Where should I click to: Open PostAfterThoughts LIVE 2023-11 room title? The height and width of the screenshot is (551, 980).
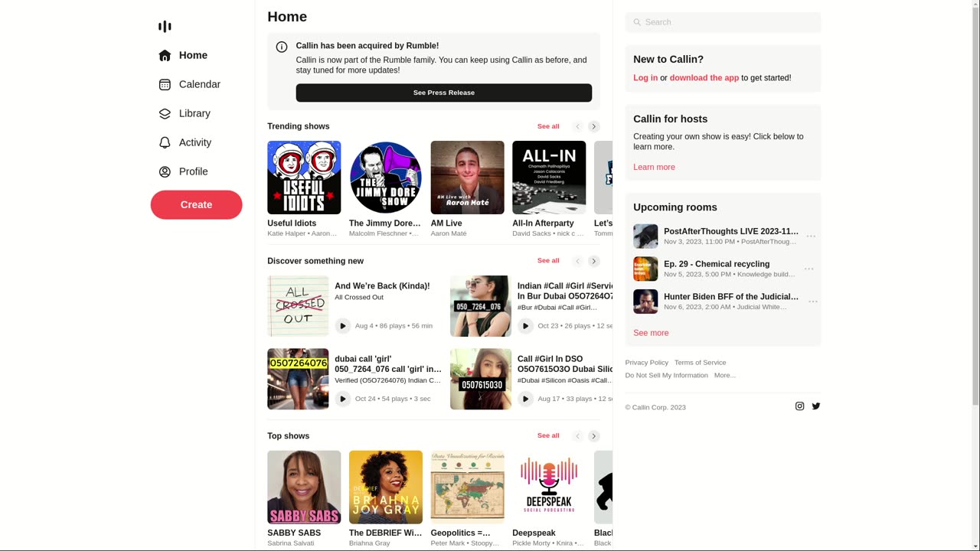pos(731,231)
